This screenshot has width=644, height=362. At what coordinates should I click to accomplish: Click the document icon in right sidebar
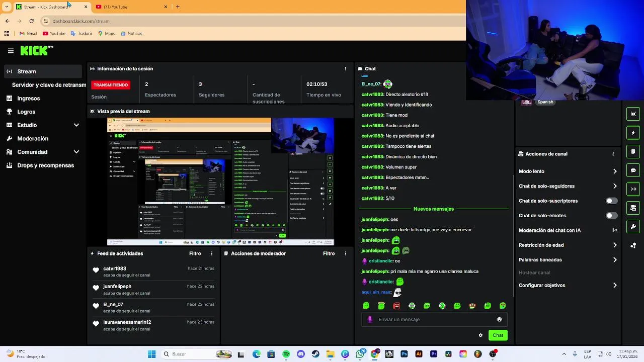coord(633,151)
